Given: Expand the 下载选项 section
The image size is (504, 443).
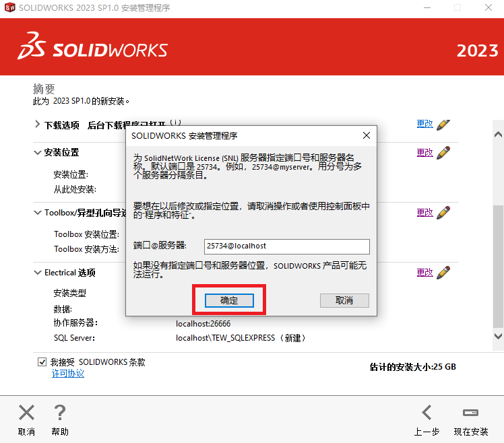Looking at the screenshot, I should 37,125.
